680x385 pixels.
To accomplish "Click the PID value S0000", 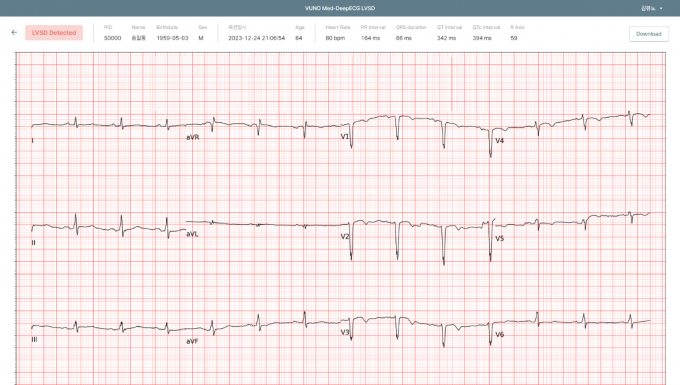I will click(112, 38).
